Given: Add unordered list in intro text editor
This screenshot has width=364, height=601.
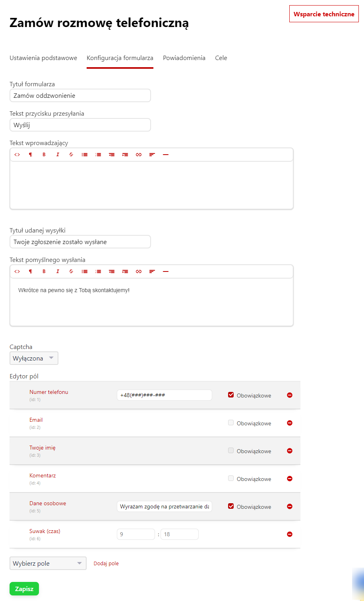Looking at the screenshot, I should [x=85, y=155].
